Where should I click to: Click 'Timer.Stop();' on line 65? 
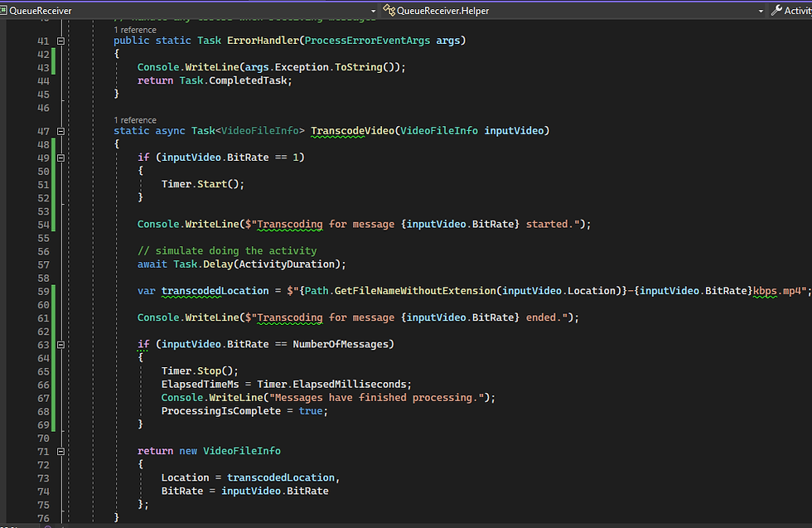coord(200,371)
